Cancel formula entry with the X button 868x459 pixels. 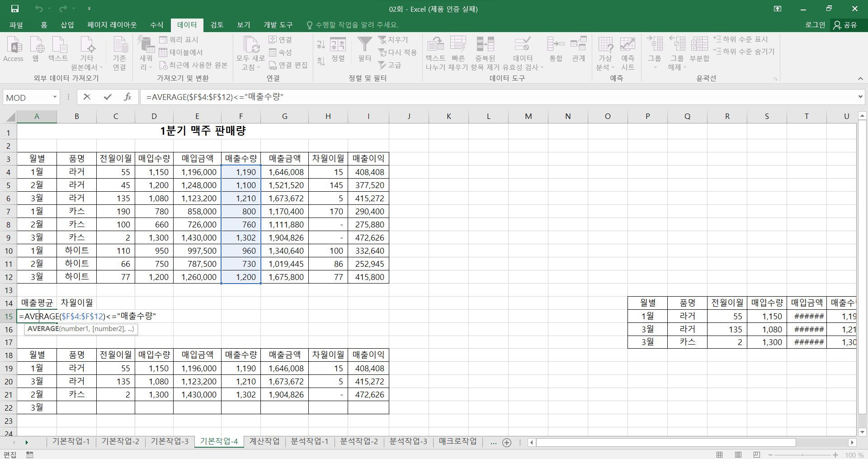tap(87, 97)
